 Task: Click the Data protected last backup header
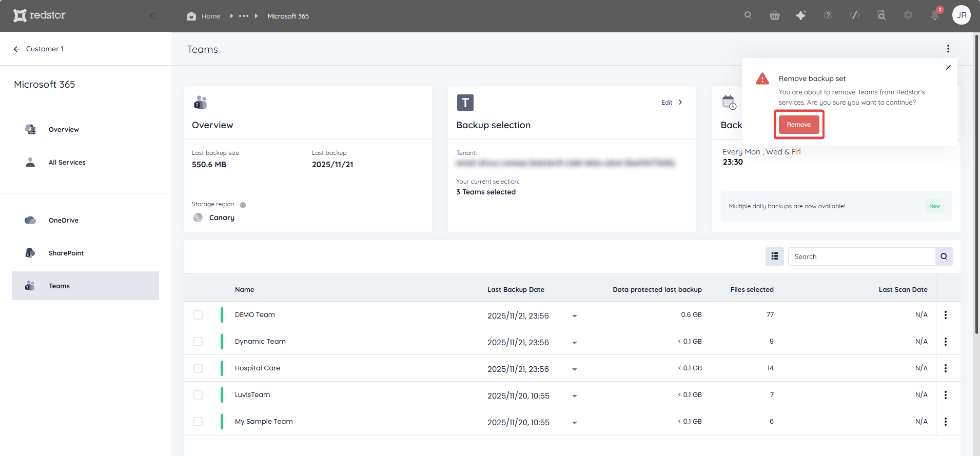[657, 289]
